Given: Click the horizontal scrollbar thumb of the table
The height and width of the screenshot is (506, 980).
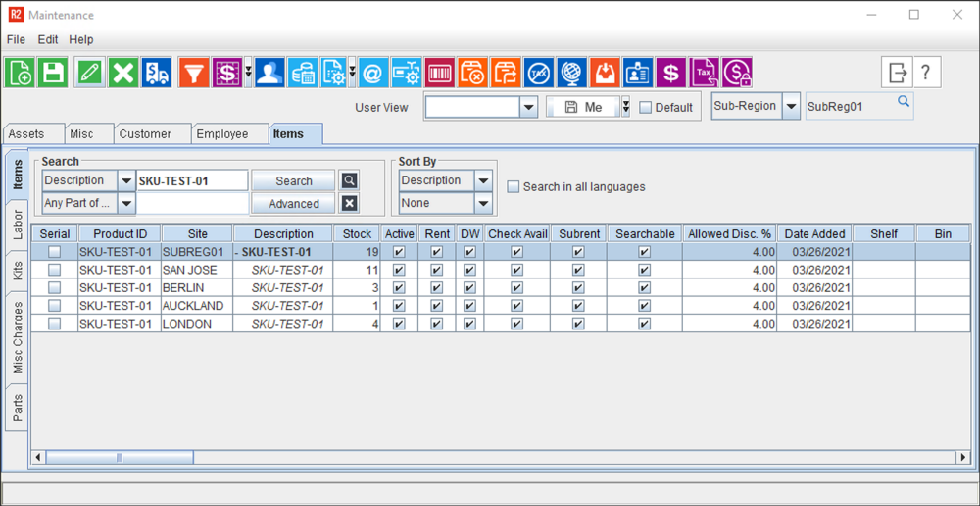Looking at the screenshot, I should [120, 458].
